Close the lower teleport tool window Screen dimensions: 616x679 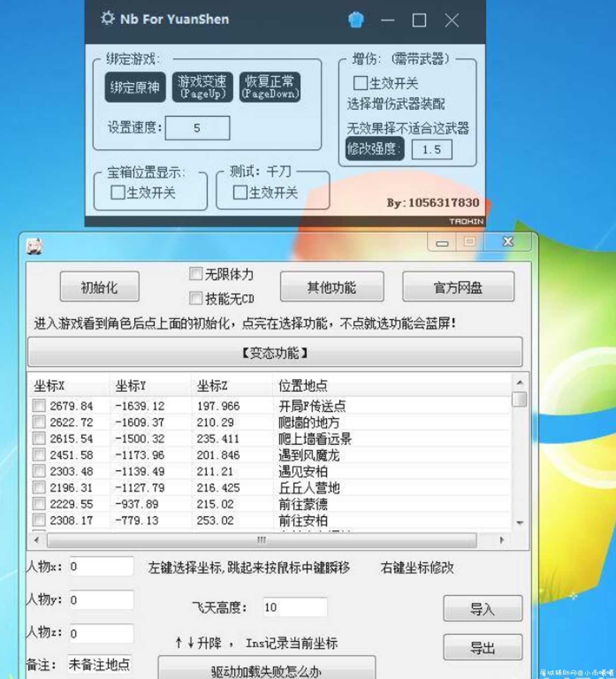pyautogui.click(x=508, y=242)
